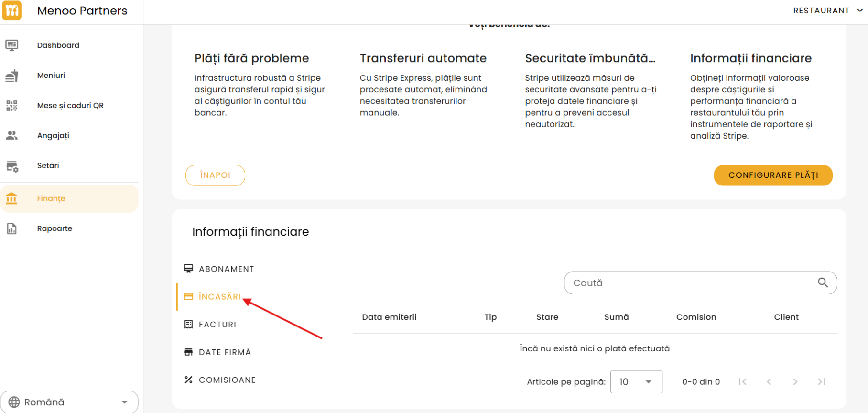Click the Menoo Partners logo icon
Screen dimensions: 868x413
coord(12,11)
